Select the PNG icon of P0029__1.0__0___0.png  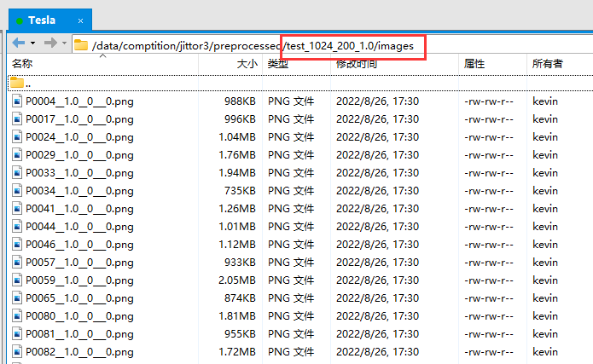tap(17, 155)
